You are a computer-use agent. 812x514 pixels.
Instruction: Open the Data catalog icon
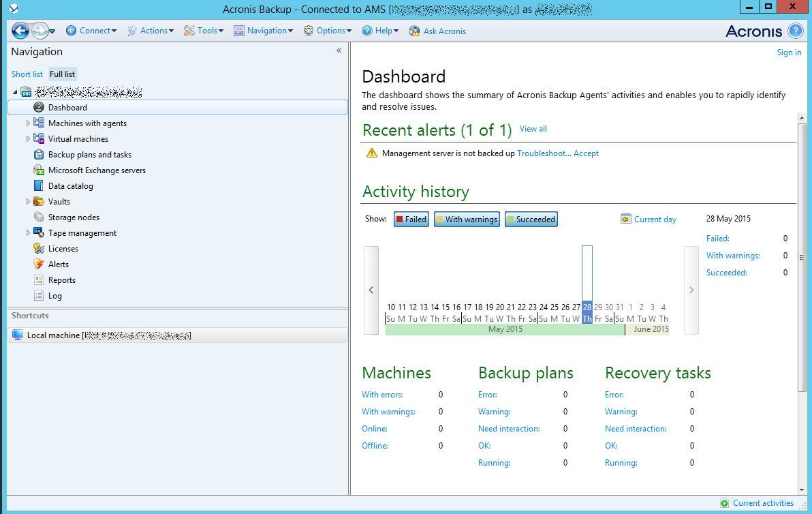pyautogui.click(x=39, y=185)
